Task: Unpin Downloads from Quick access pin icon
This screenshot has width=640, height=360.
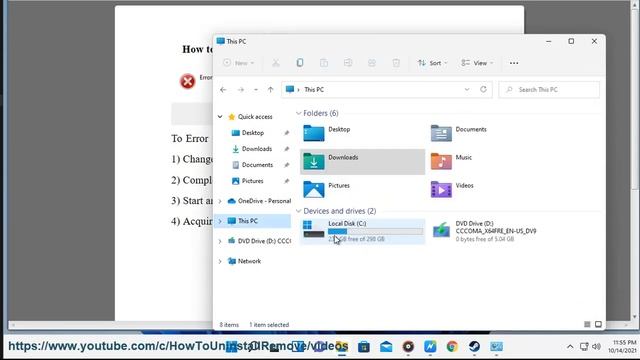Action: pos(287,149)
